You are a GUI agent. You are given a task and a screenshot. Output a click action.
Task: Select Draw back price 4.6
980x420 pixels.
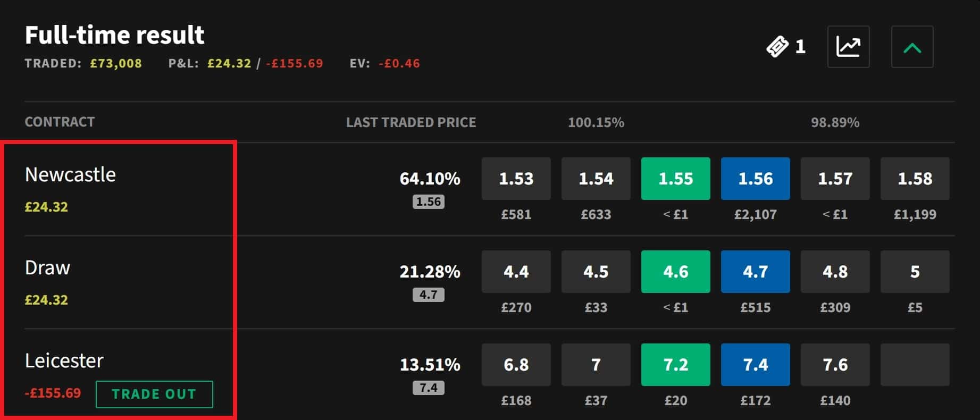(675, 272)
